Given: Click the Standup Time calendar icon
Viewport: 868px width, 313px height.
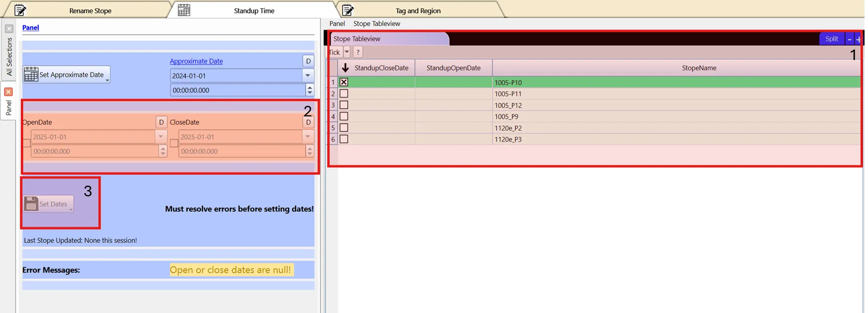Looking at the screenshot, I should click(184, 10).
